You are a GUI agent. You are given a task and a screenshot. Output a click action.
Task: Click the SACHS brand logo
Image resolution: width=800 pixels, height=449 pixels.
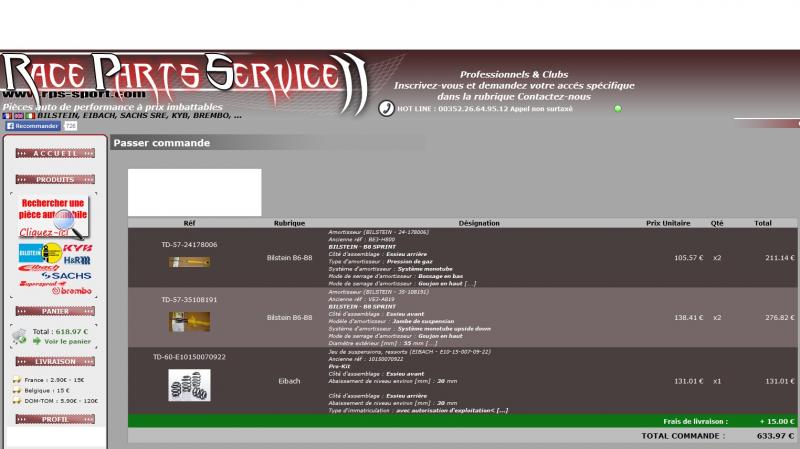click(x=66, y=276)
